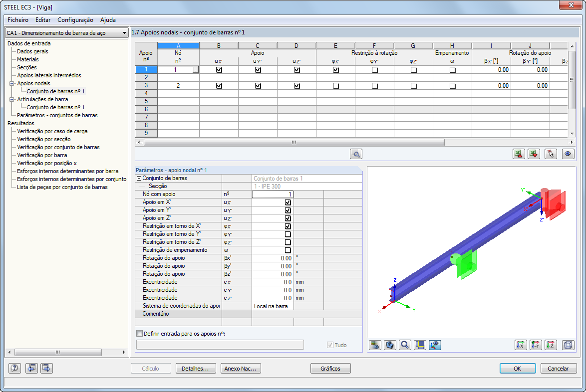This screenshot has width=586, height=392.
Task: Select 'Secções' in the navigator
Action: 27,67
